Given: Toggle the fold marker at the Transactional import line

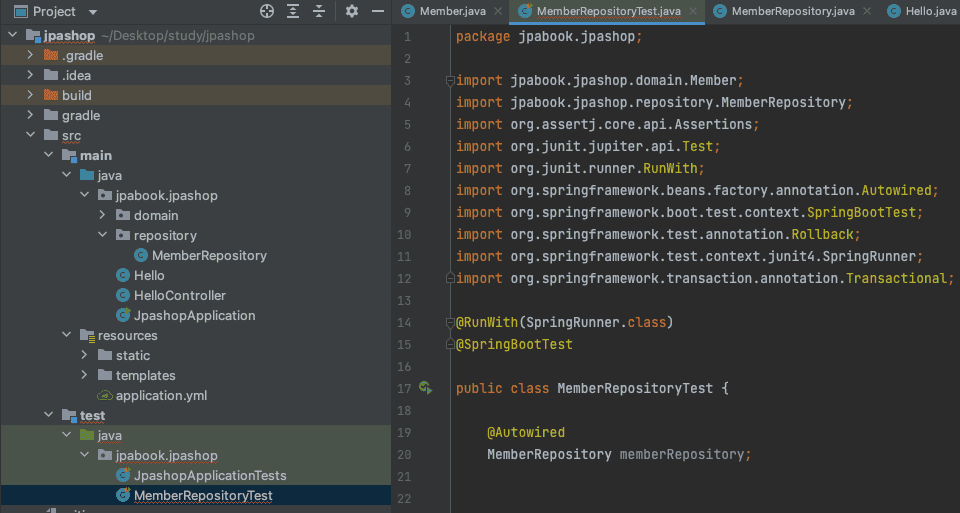Looking at the screenshot, I should [x=449, y=279].
